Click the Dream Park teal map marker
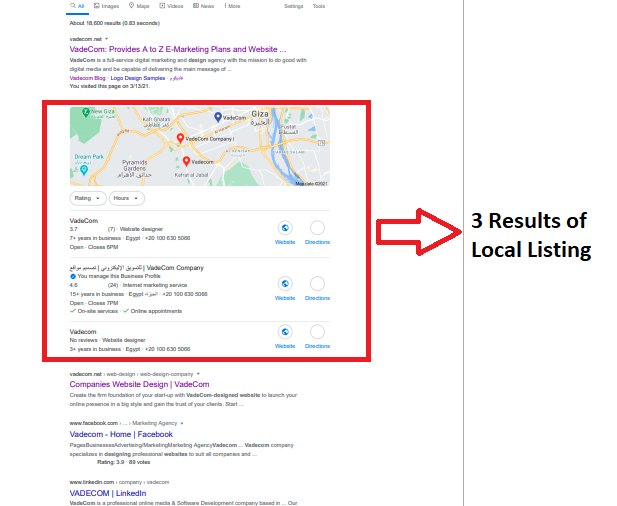Image resolution: width=617 pixels, height=506 pixels. coord(84,170)
